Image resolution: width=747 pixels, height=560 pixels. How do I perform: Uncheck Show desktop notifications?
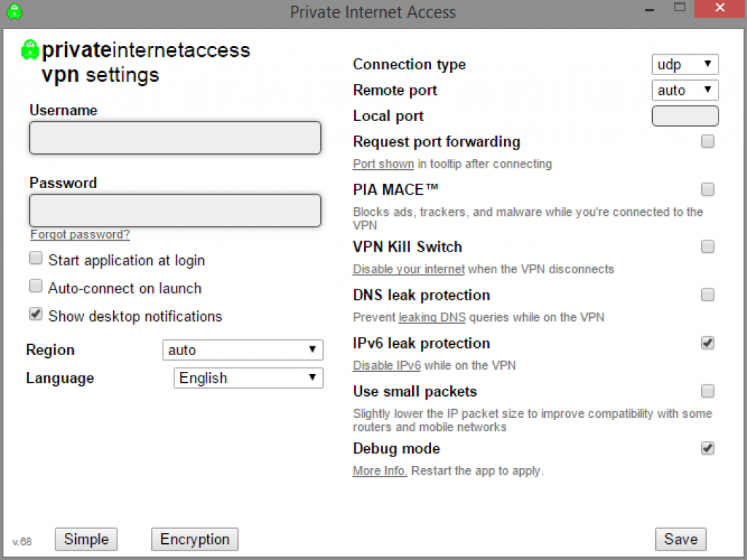coord(36,314)
